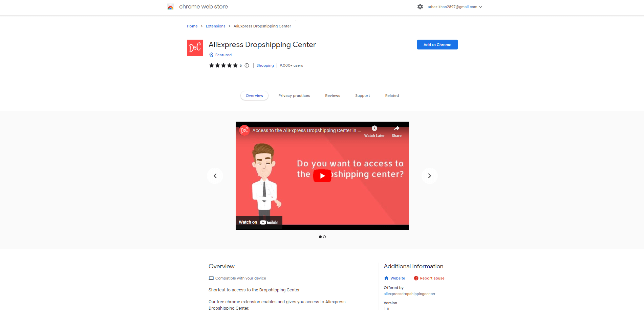
Task: Click 'Shortcut to access to the Dropshipping Center' text
Action: [x=254, y=290]
